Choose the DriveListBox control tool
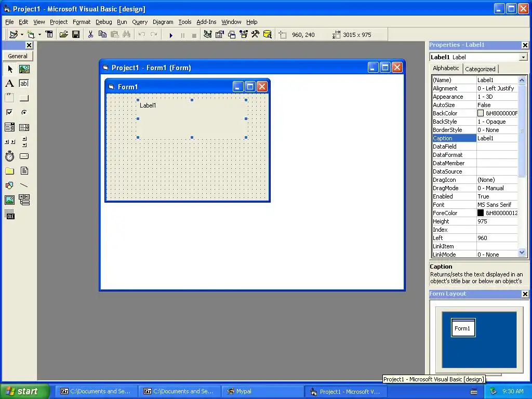 (24, 156)
